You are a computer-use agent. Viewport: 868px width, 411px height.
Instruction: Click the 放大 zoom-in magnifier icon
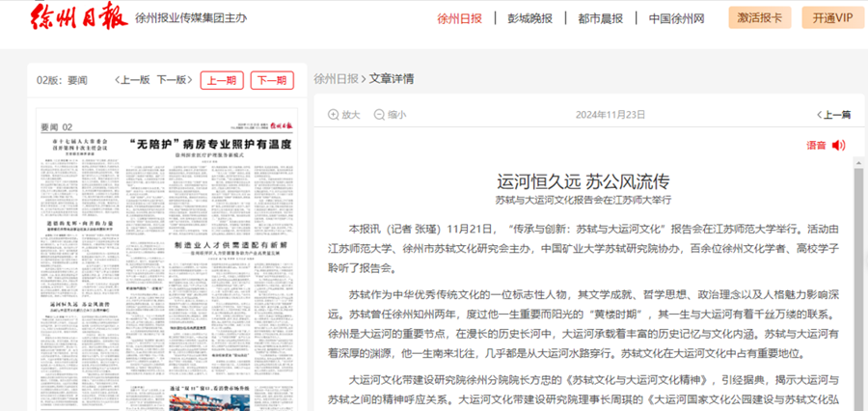coord(334,115)
